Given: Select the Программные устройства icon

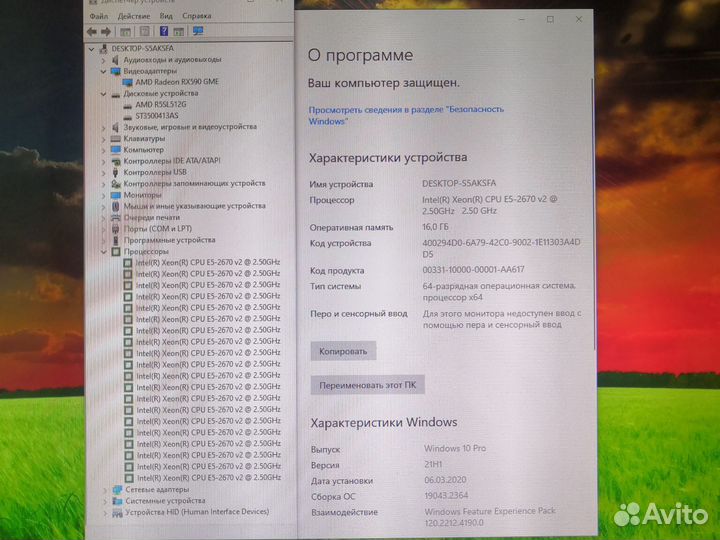Looking at the screenshot, I should 116,240.
